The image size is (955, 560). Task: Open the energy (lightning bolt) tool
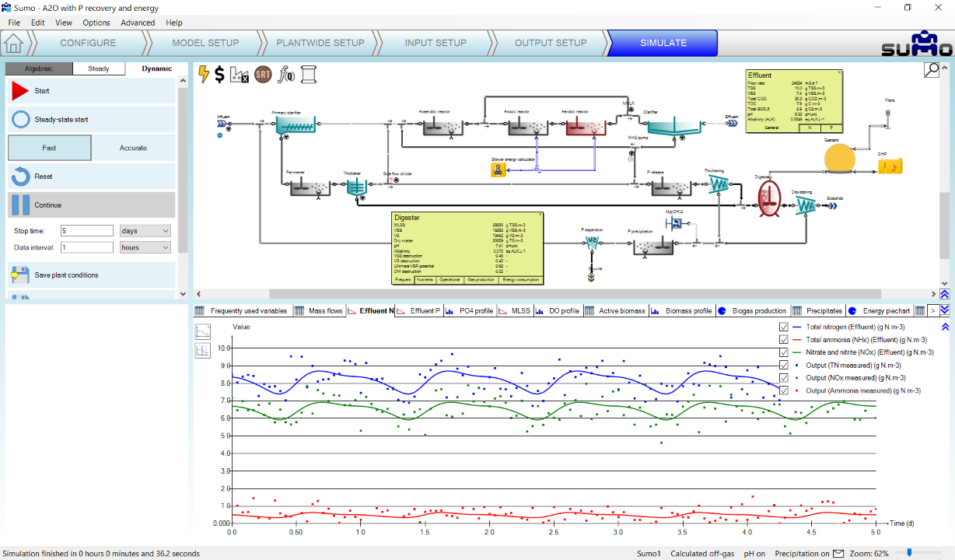click(205, 74)
